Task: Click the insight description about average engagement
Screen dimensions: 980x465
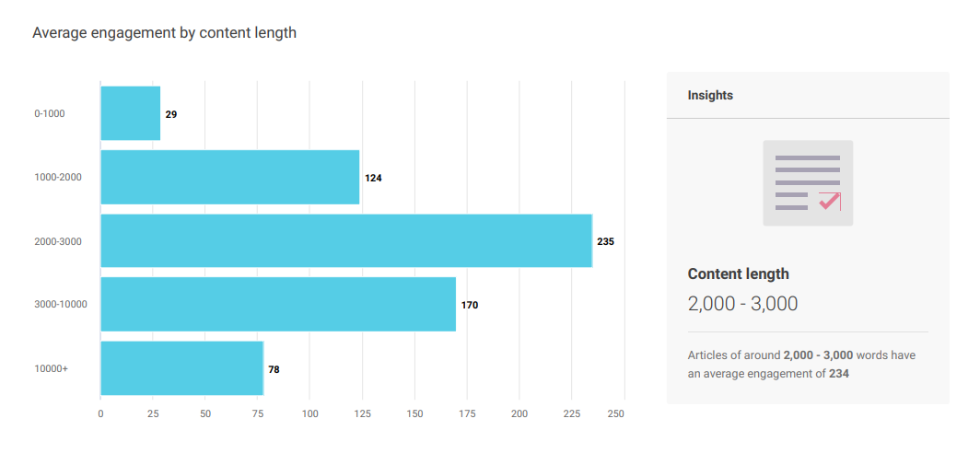Action: tap(801, 364)
